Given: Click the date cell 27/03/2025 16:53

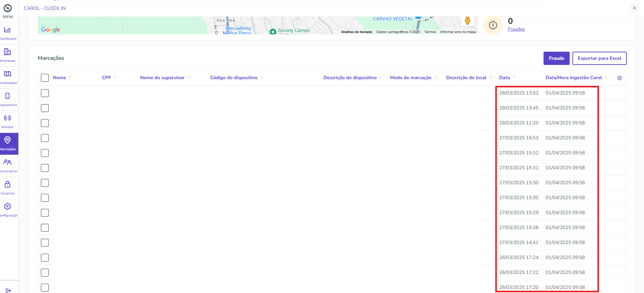Looking at the screenshot, I should [x=519, y=138].
